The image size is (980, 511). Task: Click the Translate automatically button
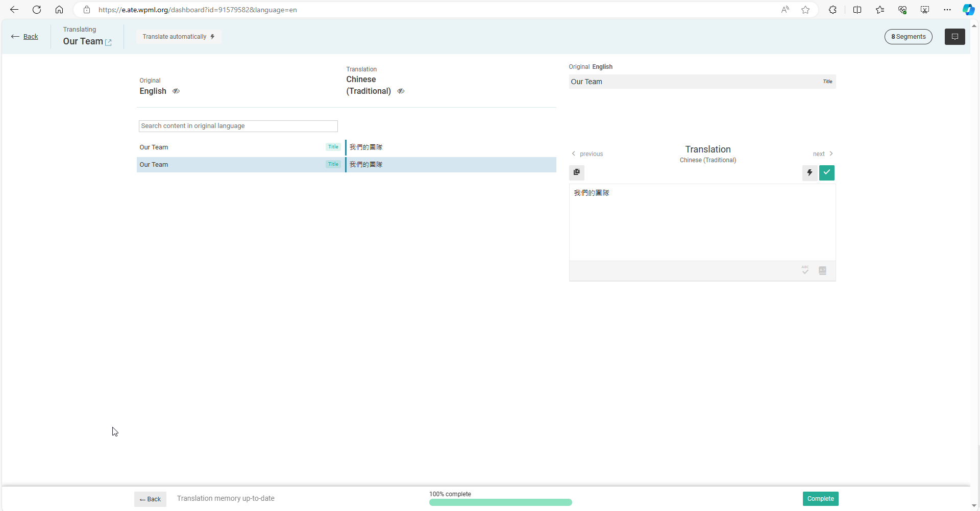tap(179, 37)
